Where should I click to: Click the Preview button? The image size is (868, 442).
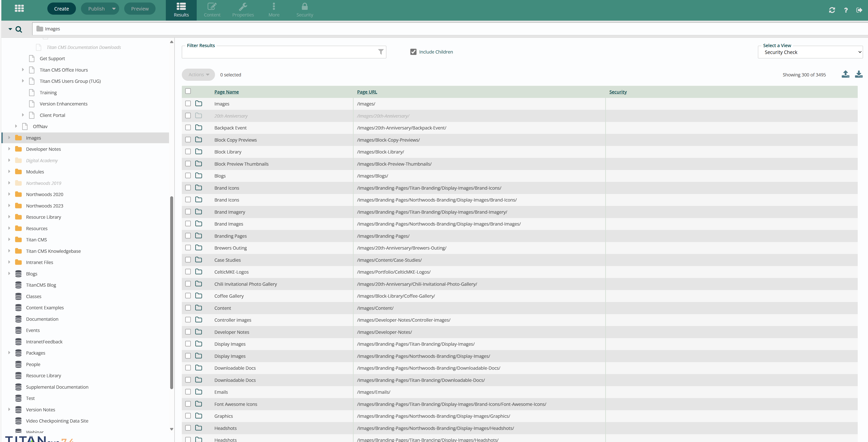(140, 9)
